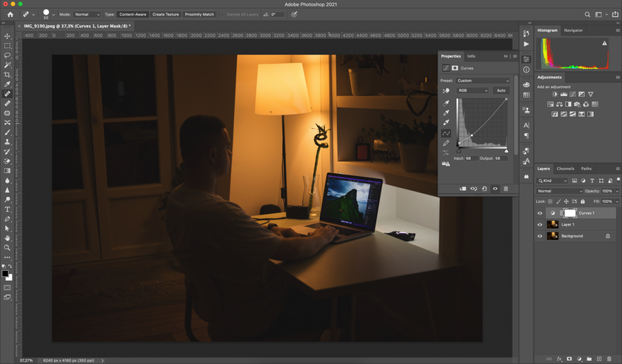622x364 pixels.
Task: Add a Vibrance adjustment
Action: (591, 95)
